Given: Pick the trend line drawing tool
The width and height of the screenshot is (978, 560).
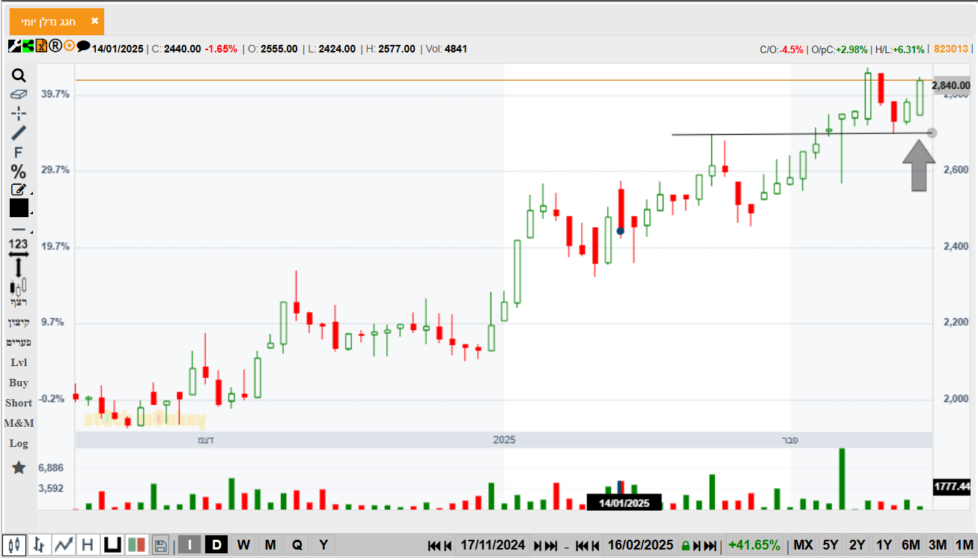Looking at the screenshot, I should [x=19, y=133].
